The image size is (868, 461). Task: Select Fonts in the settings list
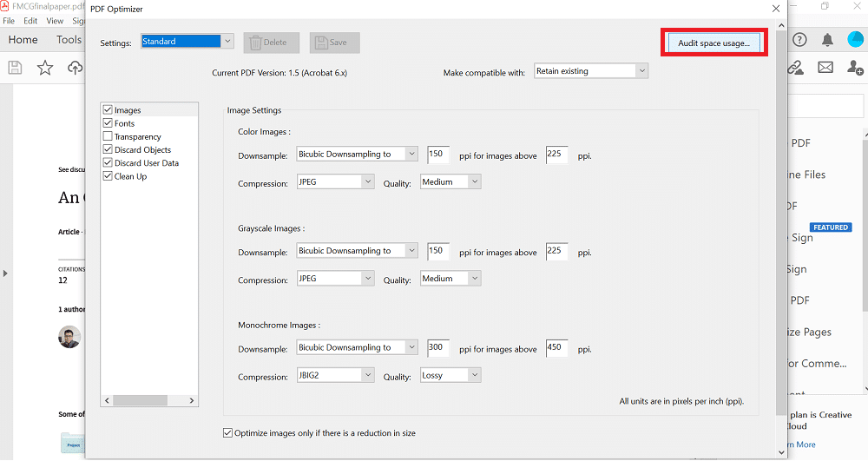pyautogui.click(x=124, y=124)
